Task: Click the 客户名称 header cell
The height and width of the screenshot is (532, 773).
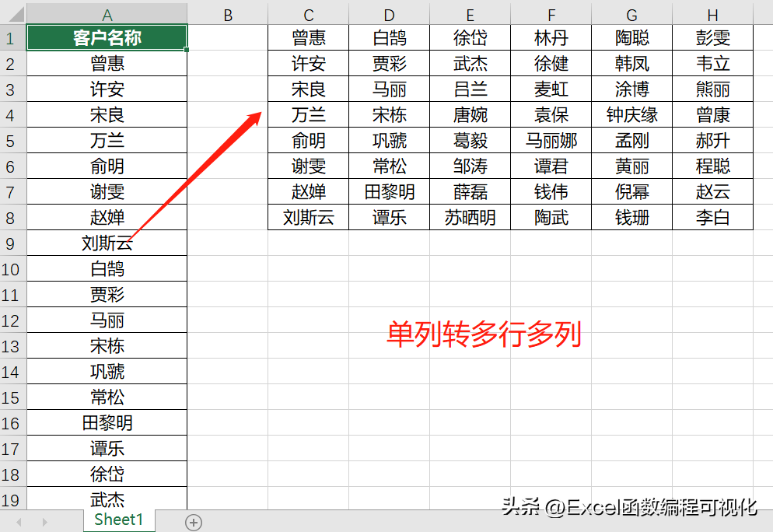Action: pyautogui.click(x=107, y=38)
